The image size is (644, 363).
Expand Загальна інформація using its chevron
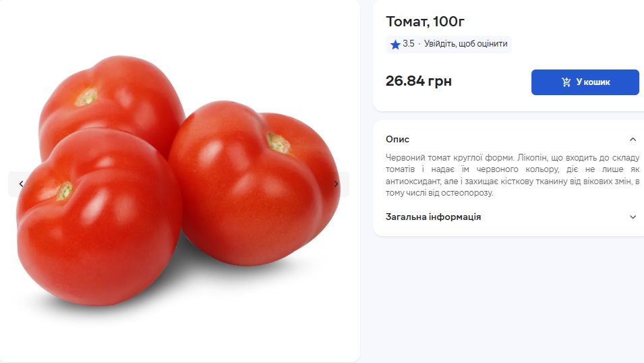(x=633, y=217)
